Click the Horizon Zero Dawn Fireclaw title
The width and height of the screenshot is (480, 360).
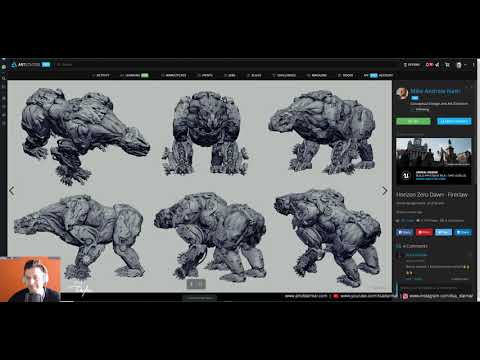tap(432, 195)
